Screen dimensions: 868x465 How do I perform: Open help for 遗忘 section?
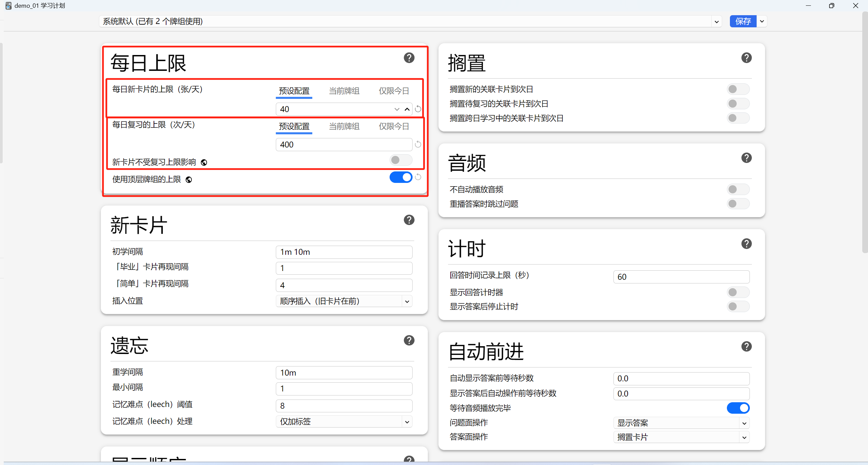(x=409, y=340)
